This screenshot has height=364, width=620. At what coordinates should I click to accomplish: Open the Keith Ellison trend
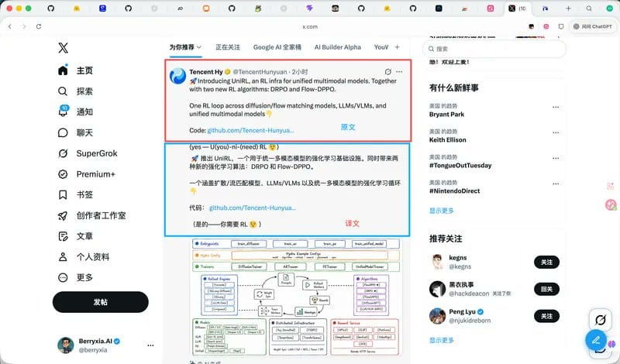point(448,140)
